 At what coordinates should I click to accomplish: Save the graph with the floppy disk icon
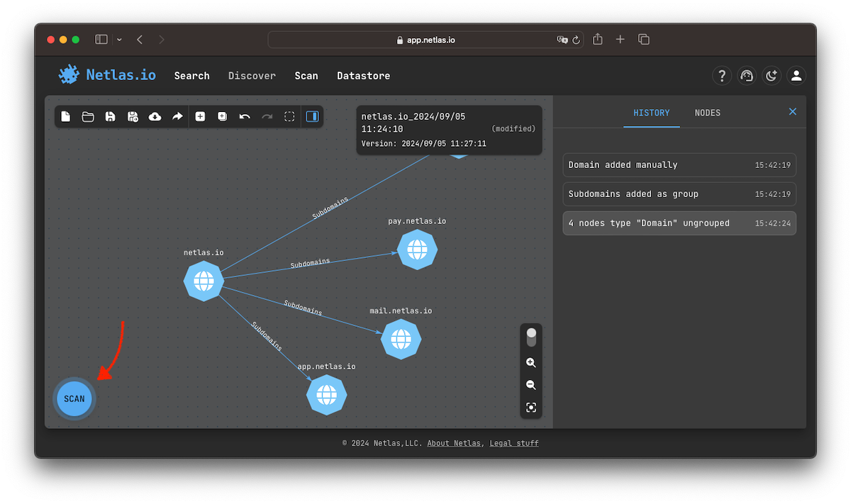(x=111, y=116)
